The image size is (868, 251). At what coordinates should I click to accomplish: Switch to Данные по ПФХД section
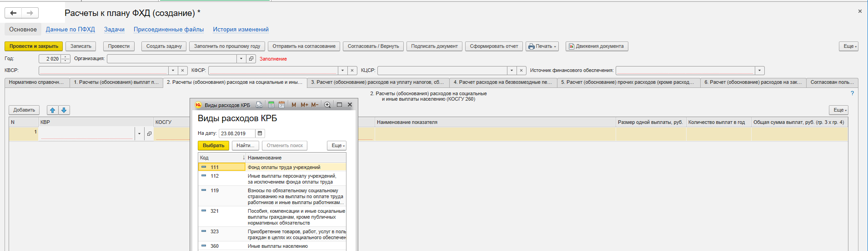click(x=70, y=29)
